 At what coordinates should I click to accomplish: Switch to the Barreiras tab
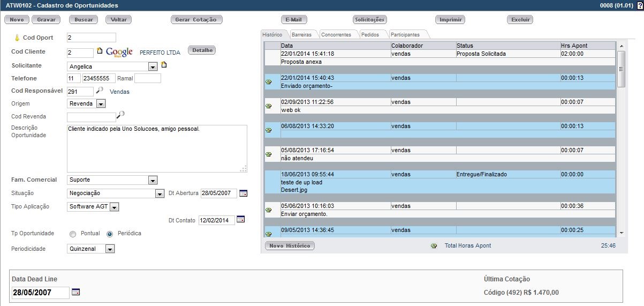tap(301, 35)
